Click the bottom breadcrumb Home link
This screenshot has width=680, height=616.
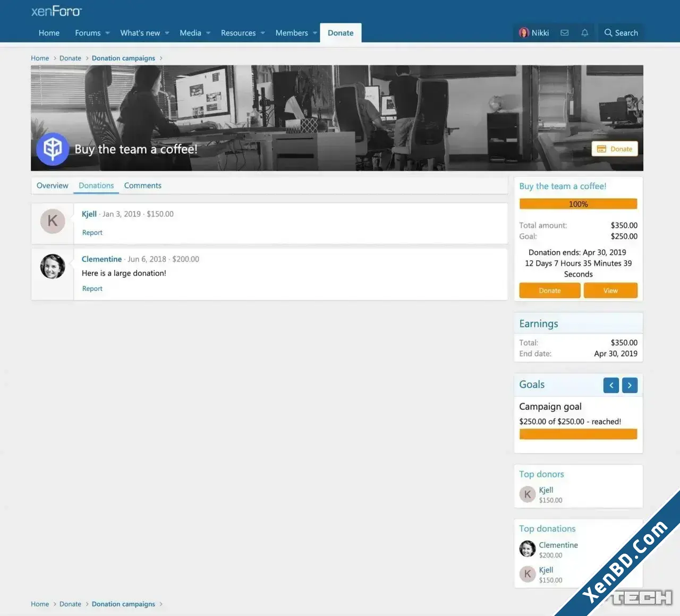click(x=40, y=604)
